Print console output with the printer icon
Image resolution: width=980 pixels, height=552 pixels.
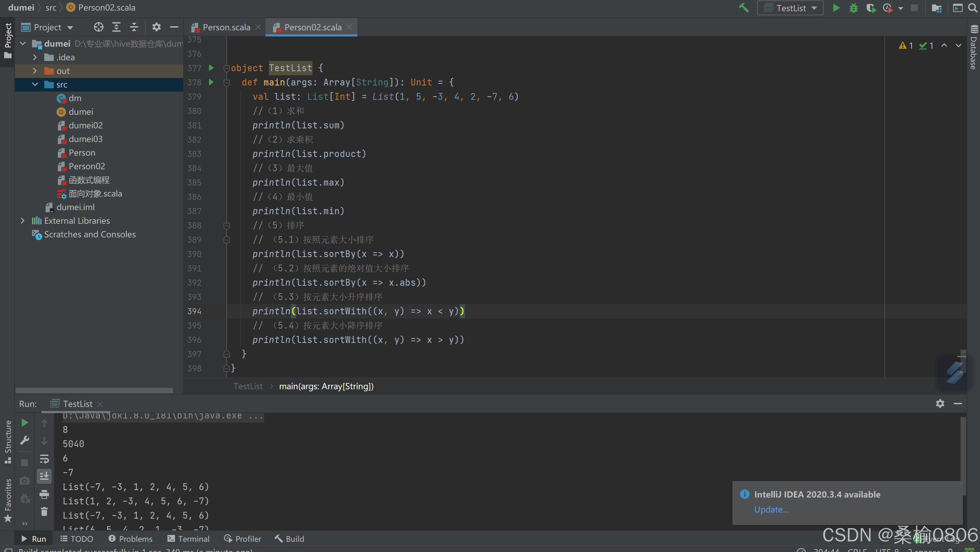[x=44, y=494]
